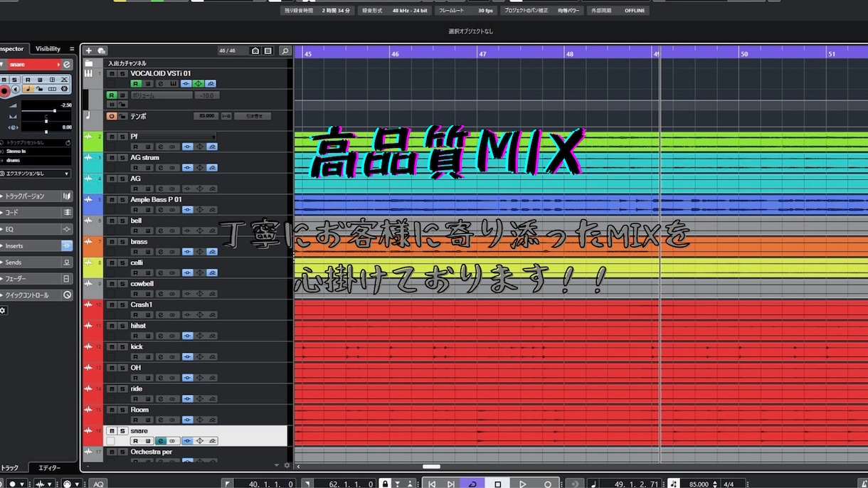Click the quick controls dial icon
Image resolution: width=868 pixels, height=488 pixels.
[x=67, y=295]
